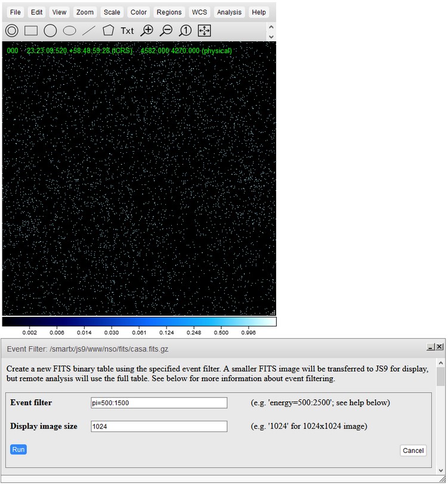Select the box region tool

click(x=31, y=30)
